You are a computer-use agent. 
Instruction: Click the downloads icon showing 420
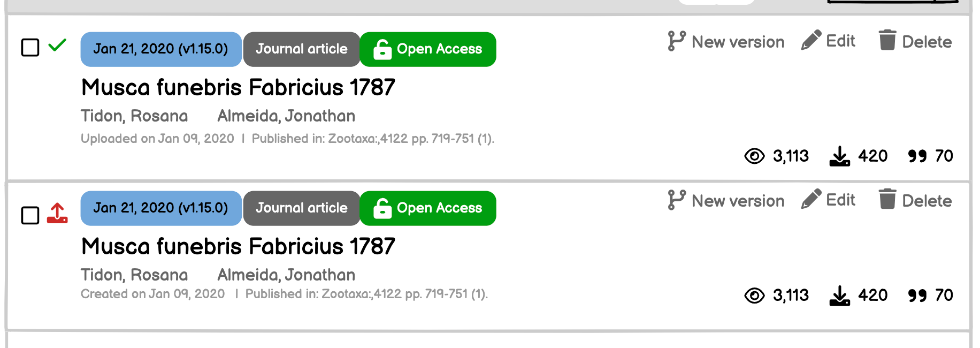coord(839,156)
